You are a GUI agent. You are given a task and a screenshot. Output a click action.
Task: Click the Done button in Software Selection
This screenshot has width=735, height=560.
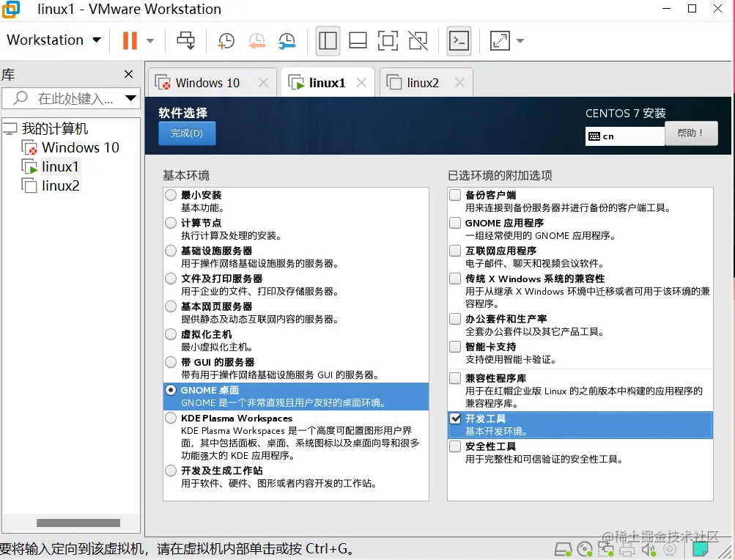[186, 133]
